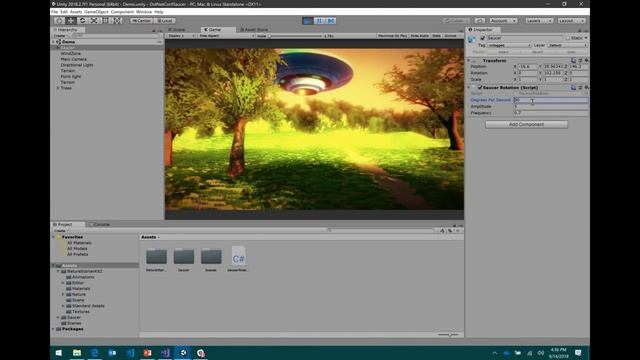Open Transform component preset icon
Image resolution: width=640 pixels, height=360 pixels.
(580, 60)
